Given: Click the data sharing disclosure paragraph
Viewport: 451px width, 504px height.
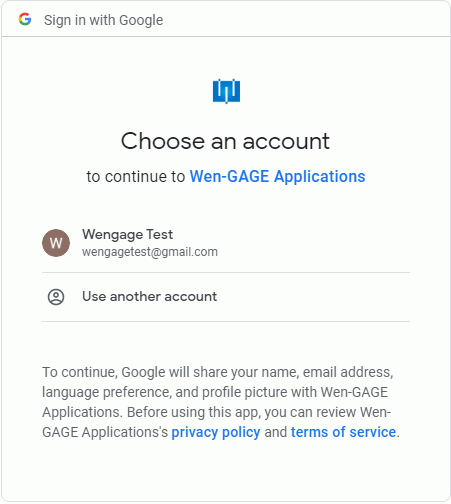Looking at the screenshot, I should click(x=221, y=402).
